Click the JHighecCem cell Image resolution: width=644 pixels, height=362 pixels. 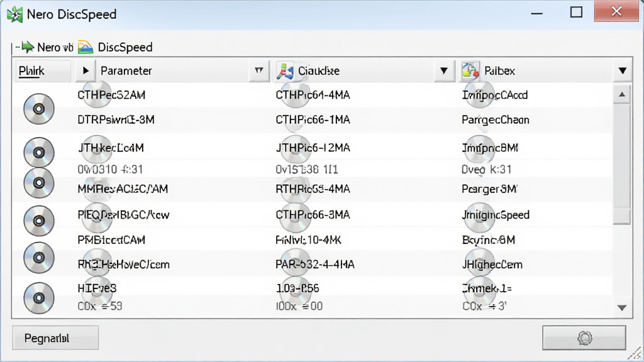point(492,265)
